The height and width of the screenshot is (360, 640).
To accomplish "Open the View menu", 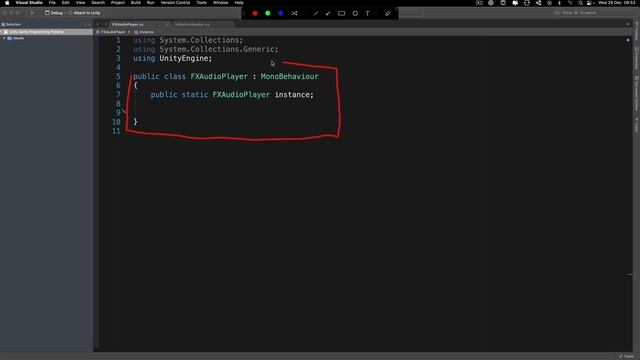I will (80, 2).
